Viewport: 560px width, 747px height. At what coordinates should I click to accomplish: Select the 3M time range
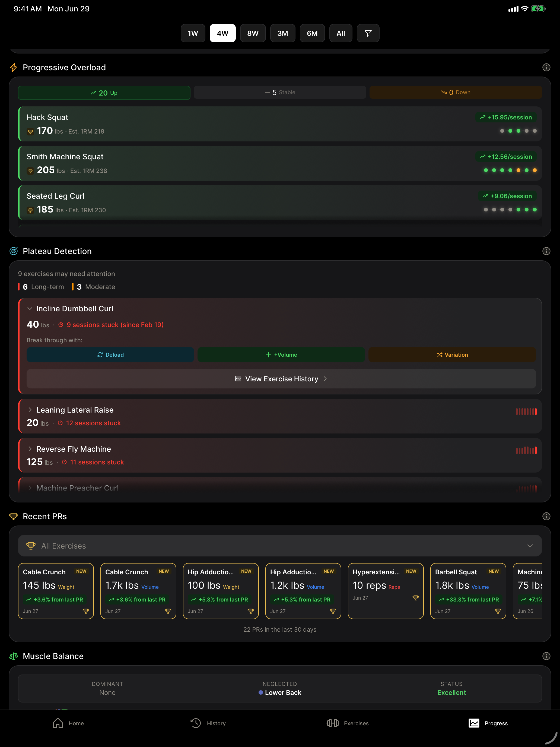pyautogui.click(x=282, y=33)
